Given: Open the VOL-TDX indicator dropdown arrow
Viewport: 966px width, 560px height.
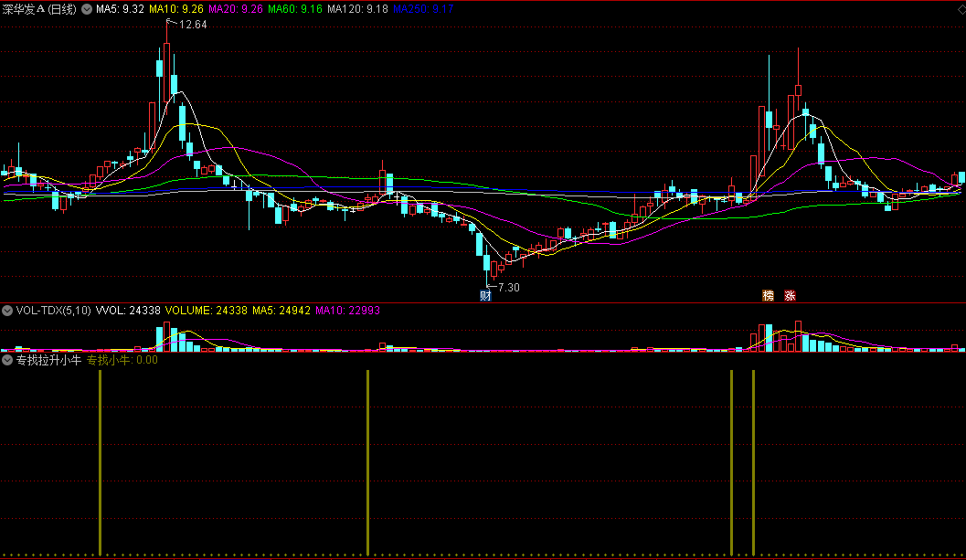Looking at the screenshot, I should (x=7, y=311).
